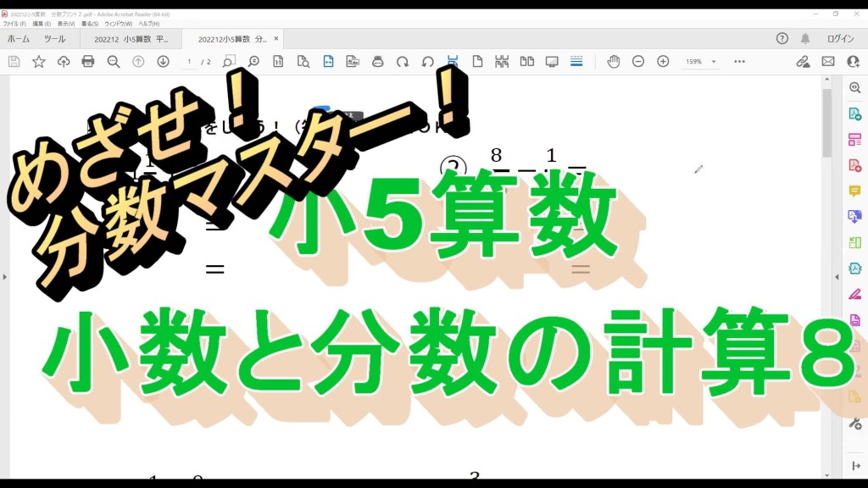The image size is (868, 488).
Task: Show more tools via ellipsis button
Action: pos(739,62)
